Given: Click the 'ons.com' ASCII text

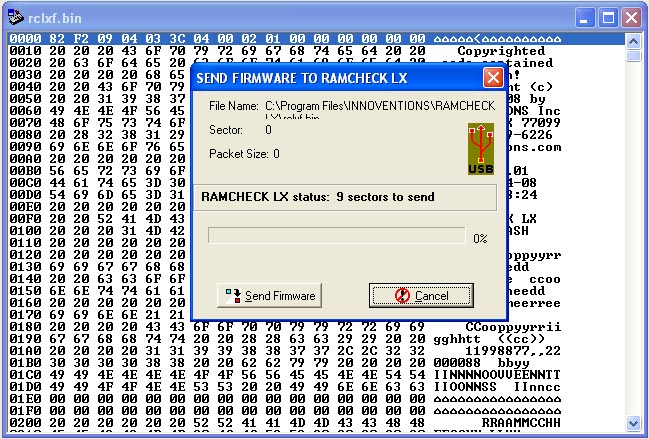Looking at the screenshot, I should click(534, 147).
